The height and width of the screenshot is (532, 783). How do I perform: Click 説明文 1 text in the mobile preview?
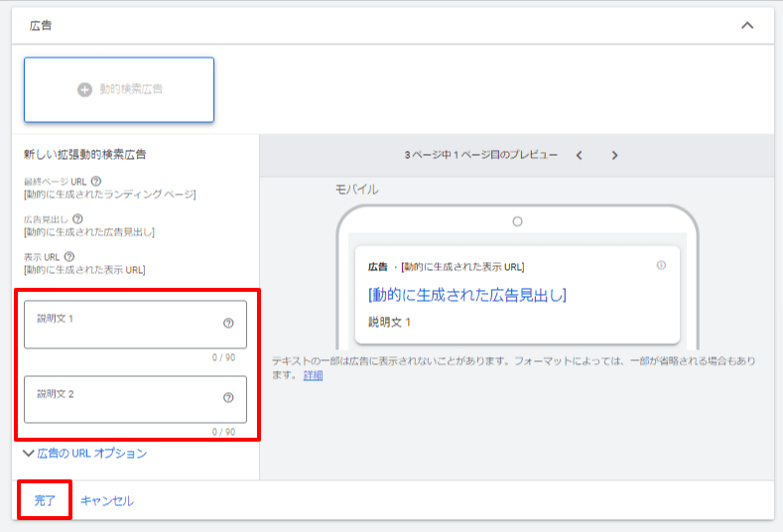389,323
